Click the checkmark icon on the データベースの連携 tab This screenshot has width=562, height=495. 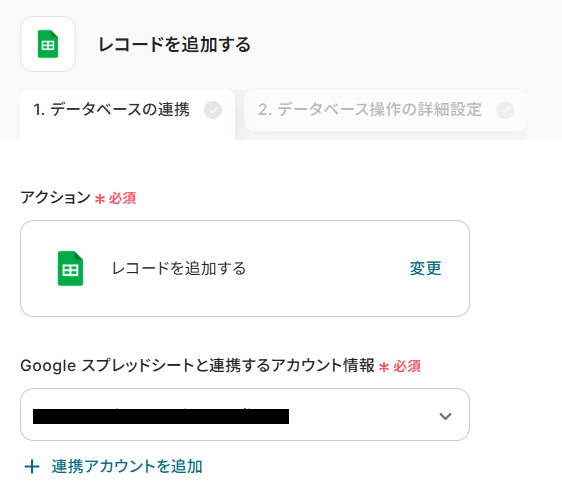click(213, 110)
